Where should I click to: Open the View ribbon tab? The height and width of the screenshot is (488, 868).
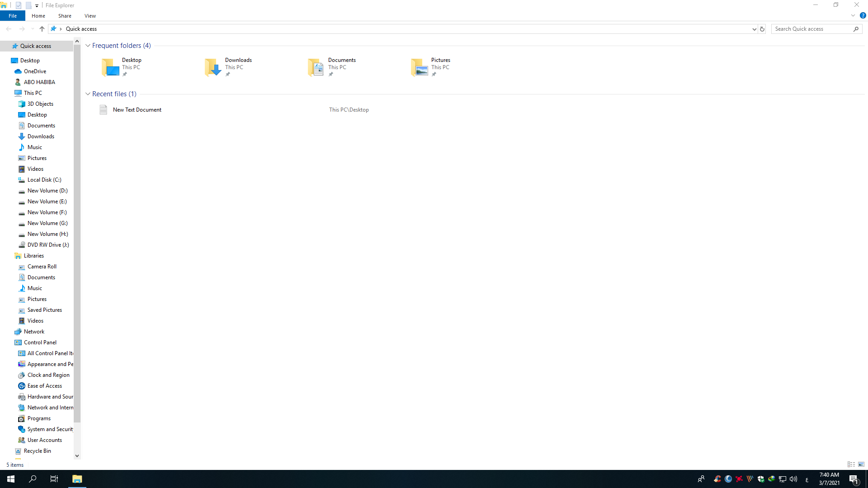click(x=90, y=16)
